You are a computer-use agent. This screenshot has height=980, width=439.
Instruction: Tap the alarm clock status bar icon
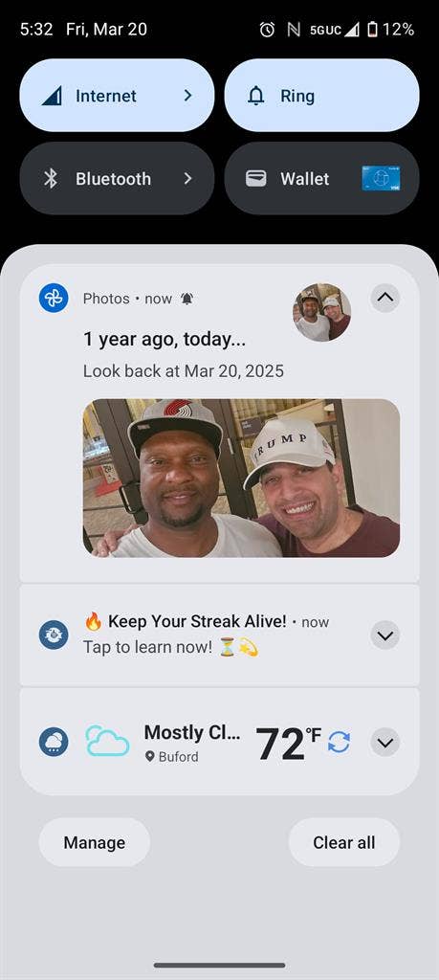(267, 29)
